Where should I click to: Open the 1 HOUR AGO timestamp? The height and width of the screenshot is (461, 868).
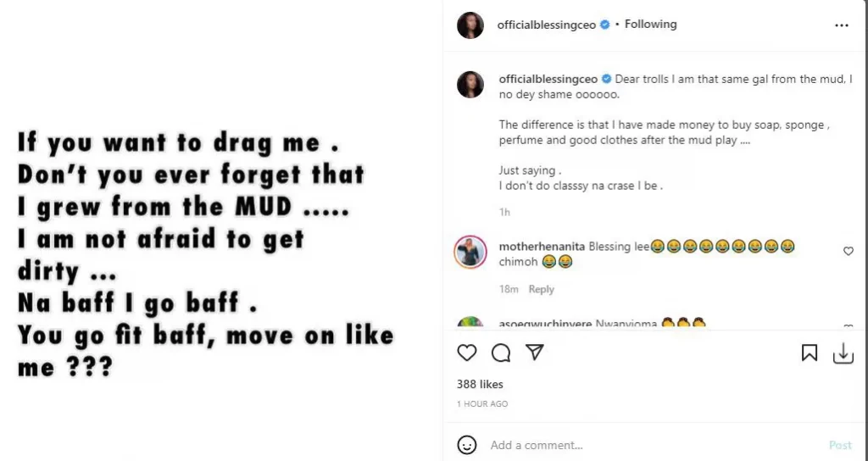click(482, 404)
